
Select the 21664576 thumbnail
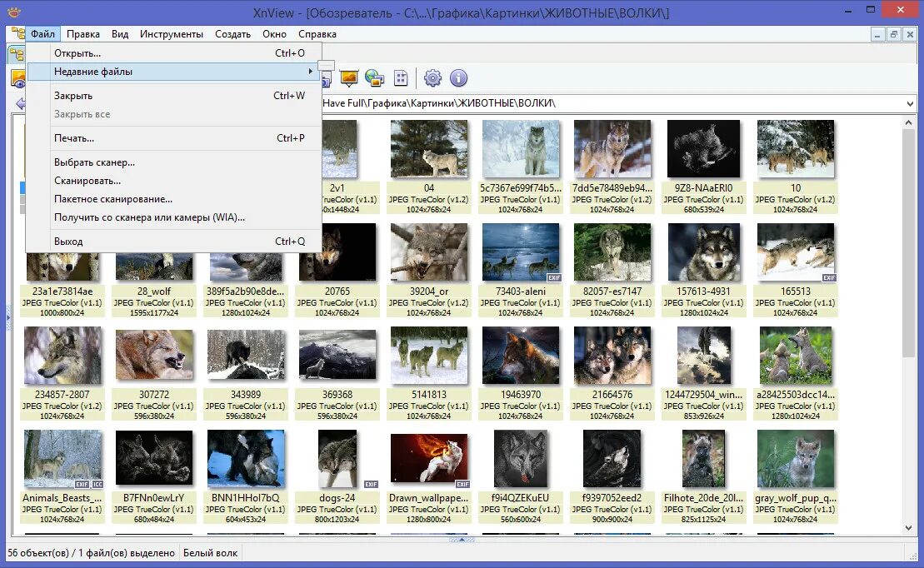tap(612, 356)
